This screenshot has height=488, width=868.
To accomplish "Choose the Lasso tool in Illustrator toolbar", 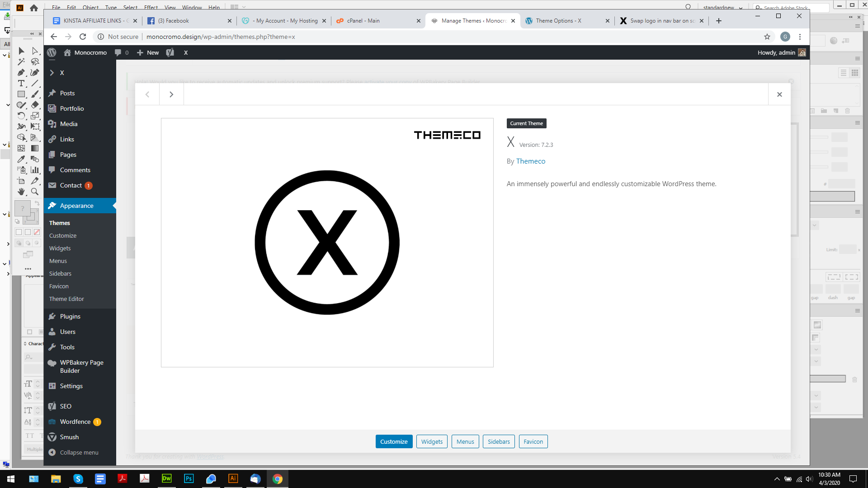I will [x=35, y=61].
